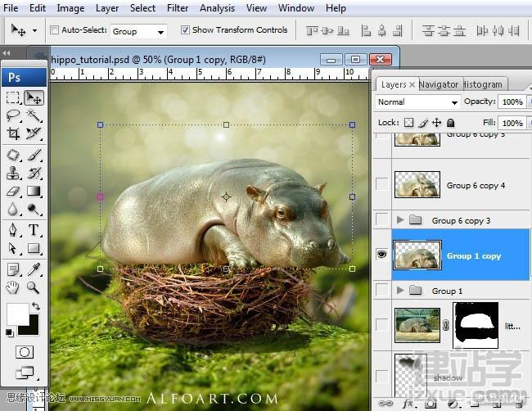Show the Group 1 layer
The width and height of the screenshot is (532, 411).
(382, 290)
